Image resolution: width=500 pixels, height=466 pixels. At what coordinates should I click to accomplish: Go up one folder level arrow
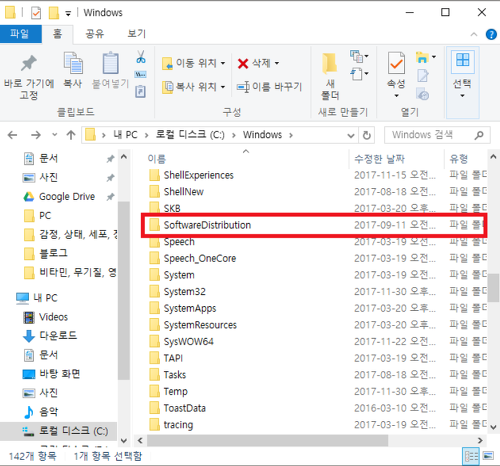(x=71, y=135)
